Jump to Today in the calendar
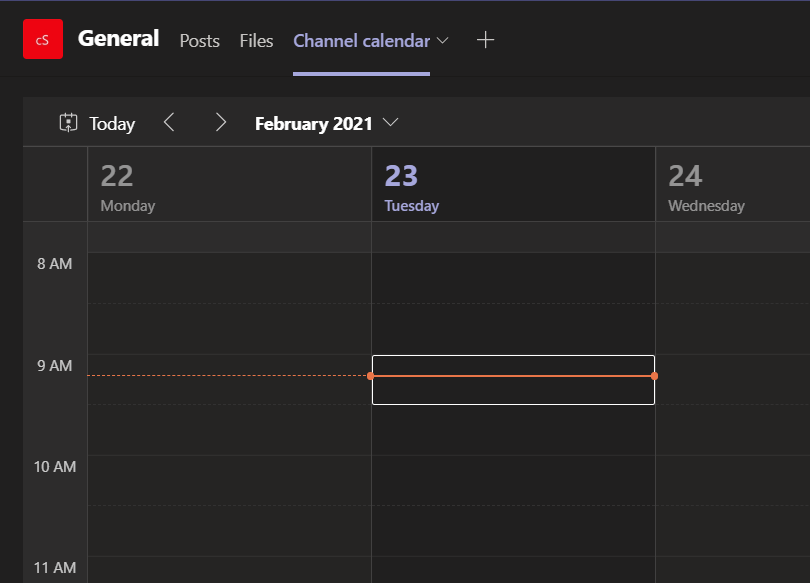Viewport: 810px width, 583px height. pos(97,123)
